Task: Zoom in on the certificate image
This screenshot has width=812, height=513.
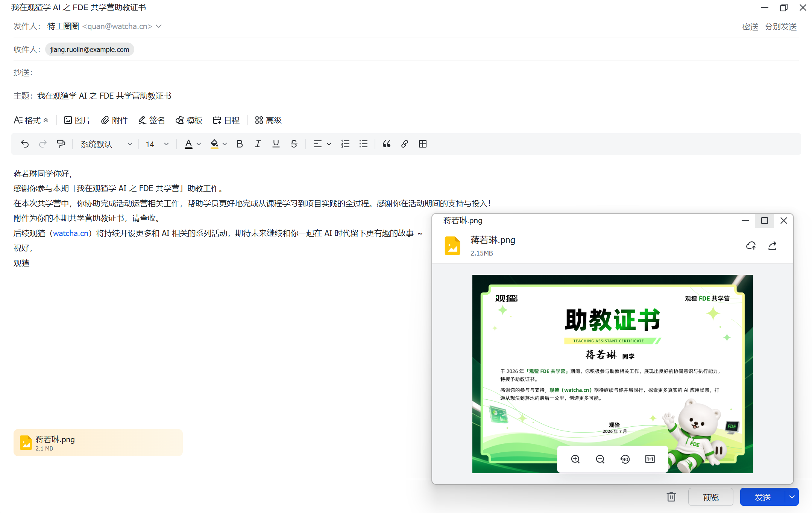Action: [x=575, y=459]
